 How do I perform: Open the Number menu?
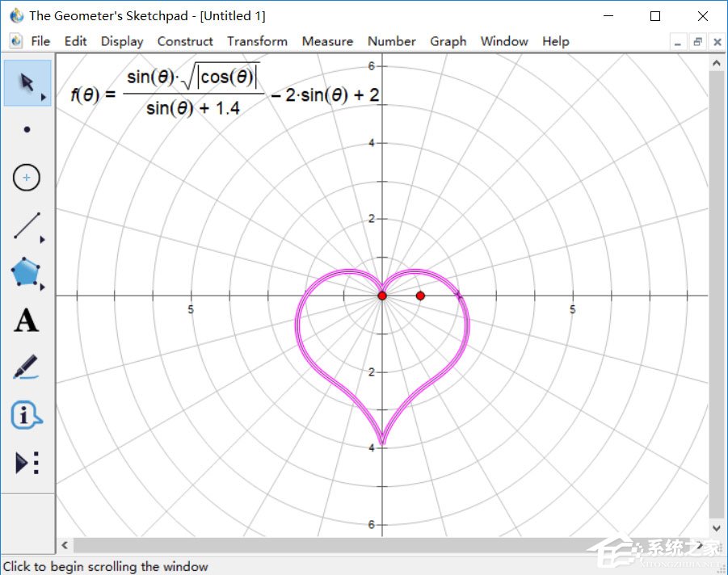click(392, 41)
